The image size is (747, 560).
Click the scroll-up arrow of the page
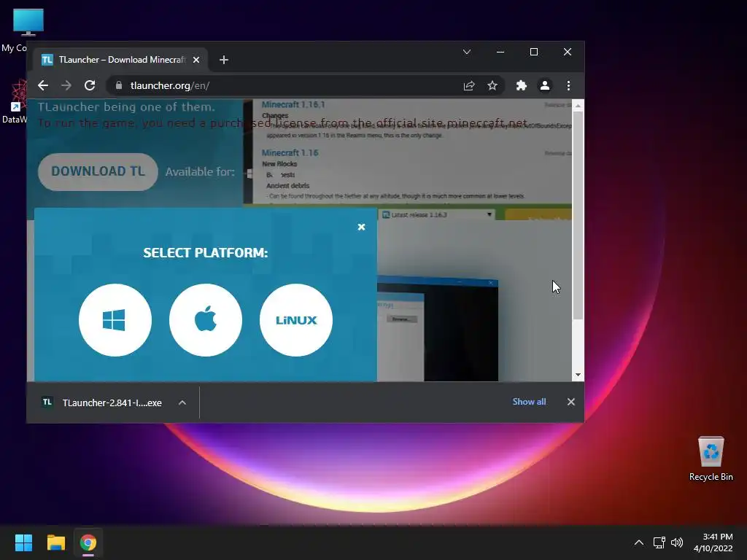[578, 105]
